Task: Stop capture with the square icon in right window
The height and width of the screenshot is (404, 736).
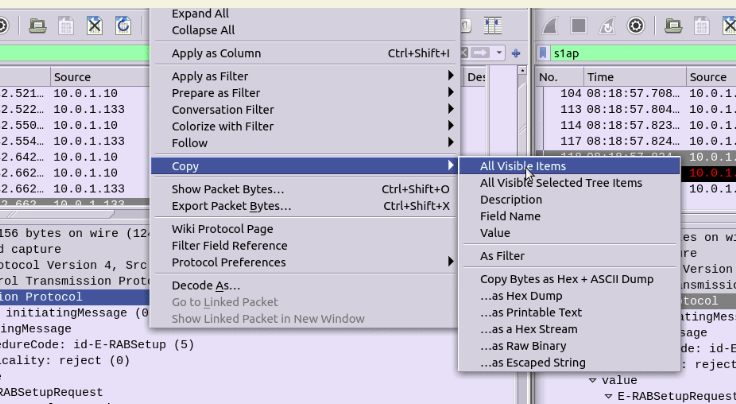Action: (x=578, y=25)
